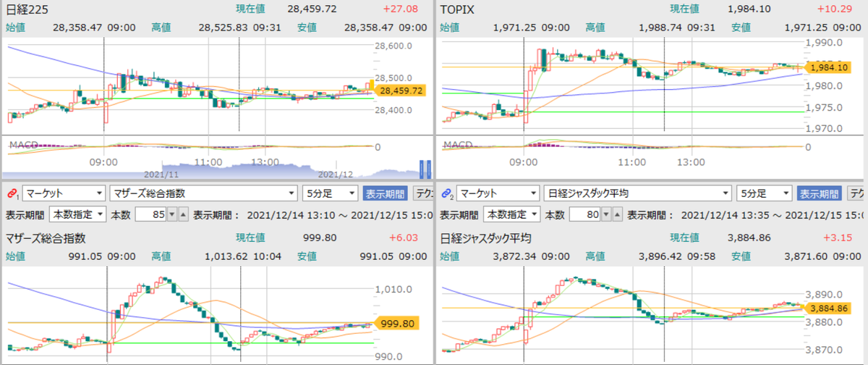Image resolution: width=868 pixels, height=365 pixels.
Task: Expand the マザーズ総合指数 index selector
Action: point(203,193)
